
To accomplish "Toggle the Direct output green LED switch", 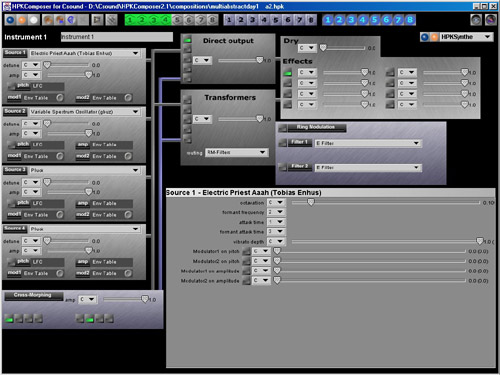I will (187, 40).
